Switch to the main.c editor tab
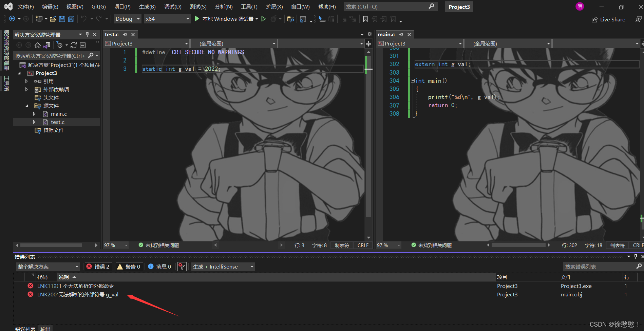 pos(386,35)
